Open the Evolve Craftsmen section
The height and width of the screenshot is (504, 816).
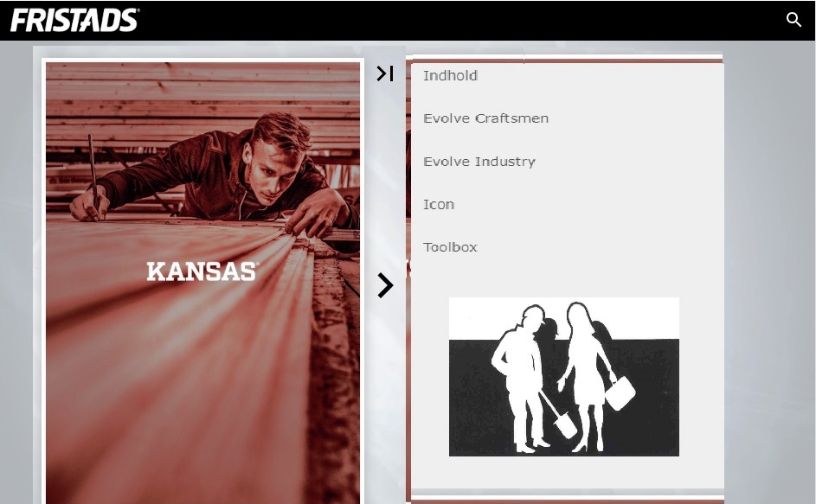[x=485, y=118]
